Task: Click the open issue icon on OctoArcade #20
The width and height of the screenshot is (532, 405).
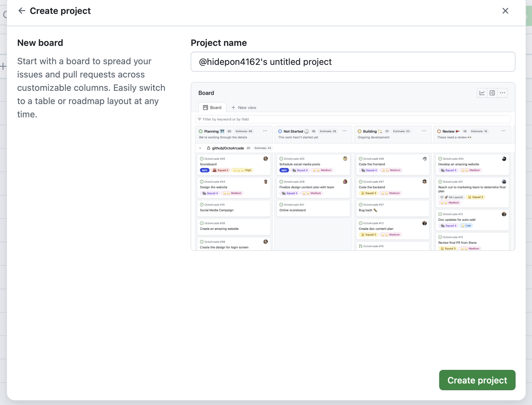Action: [x=281, y=159]
